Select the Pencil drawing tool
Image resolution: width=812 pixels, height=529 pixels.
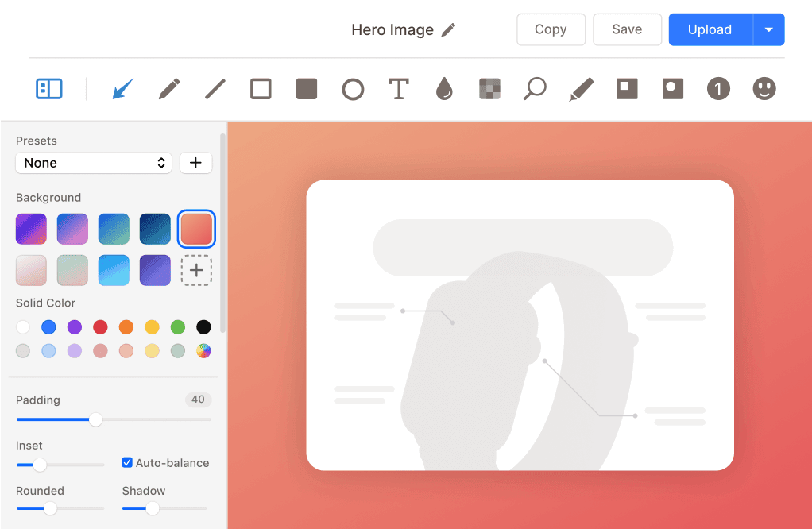point(168,89)
